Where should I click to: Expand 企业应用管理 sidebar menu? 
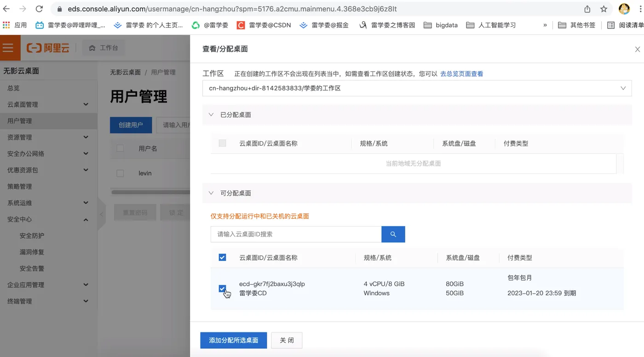pyautogui.click(x=48, y=285)
